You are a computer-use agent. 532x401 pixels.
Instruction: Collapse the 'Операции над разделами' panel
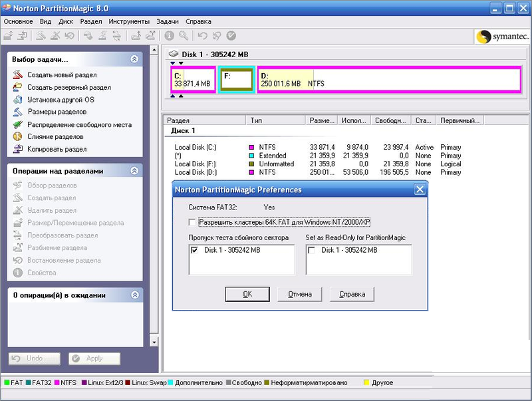pos(134,171)
